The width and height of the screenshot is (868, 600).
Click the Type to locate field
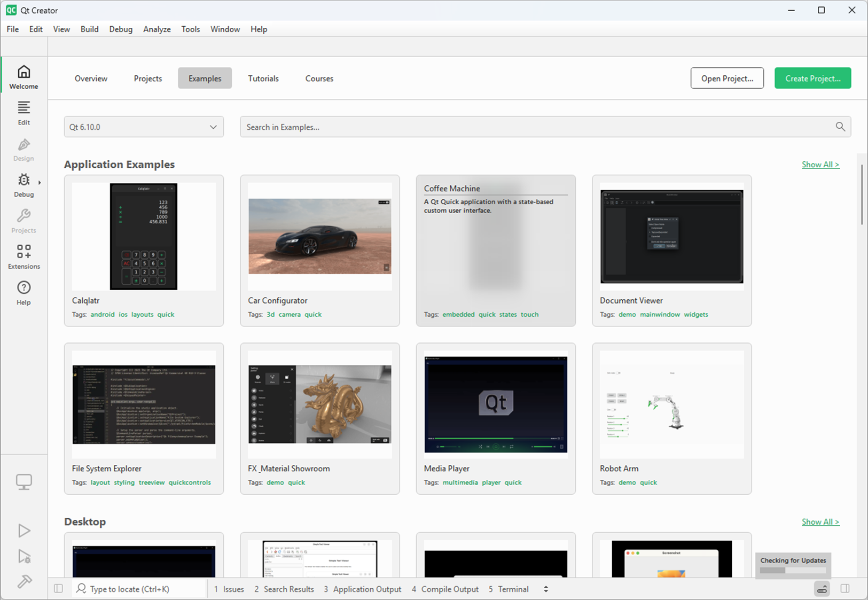click(139, 589)
